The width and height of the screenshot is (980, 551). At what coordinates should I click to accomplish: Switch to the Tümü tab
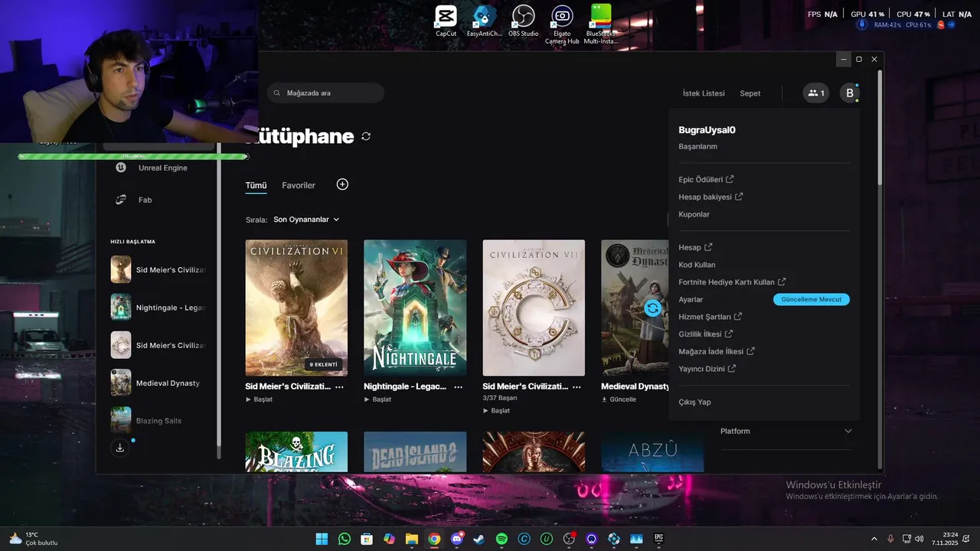tap(256, 185)
